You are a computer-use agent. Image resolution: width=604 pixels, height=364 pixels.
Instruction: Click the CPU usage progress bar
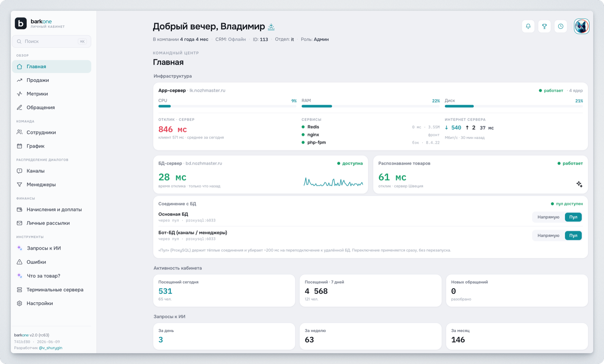[227, 106]
